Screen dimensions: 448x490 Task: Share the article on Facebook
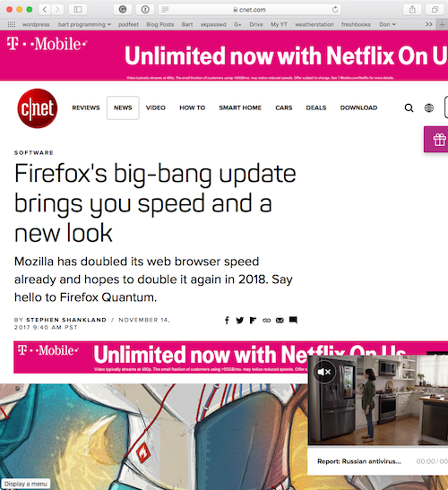coord(227,320)
